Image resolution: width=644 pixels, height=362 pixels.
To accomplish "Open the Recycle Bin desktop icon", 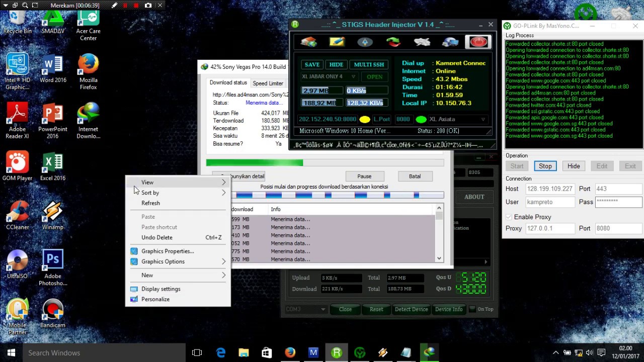I will [x=18, y=22].
